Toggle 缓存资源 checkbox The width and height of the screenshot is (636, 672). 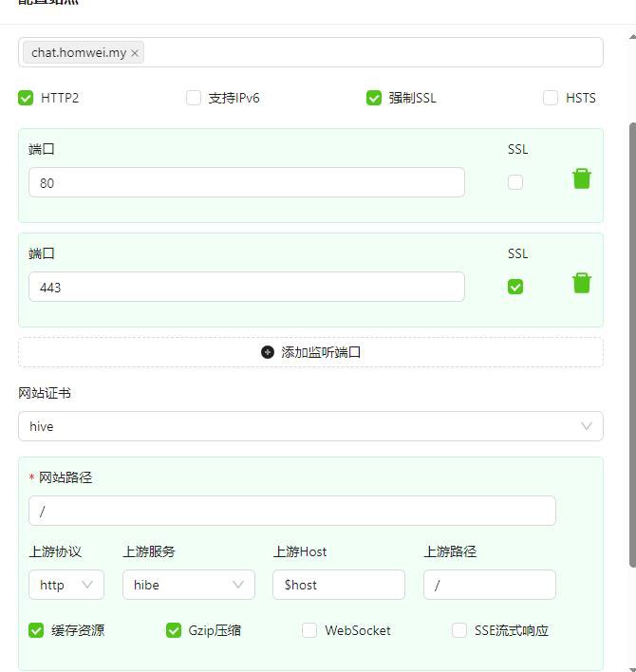(x=36, y=630)
